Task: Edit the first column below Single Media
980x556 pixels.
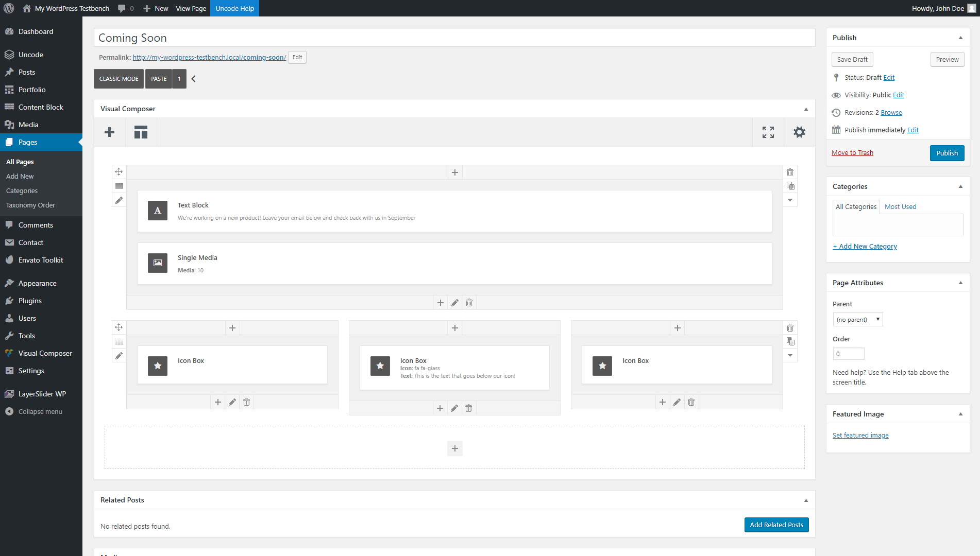Action: tap(455, 303)
